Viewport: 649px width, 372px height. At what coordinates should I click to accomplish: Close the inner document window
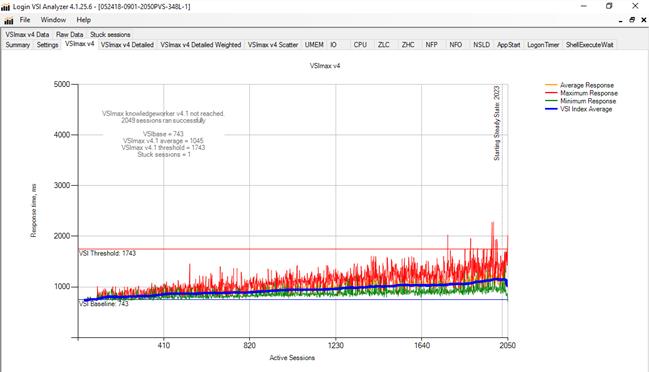coord(644,20)
